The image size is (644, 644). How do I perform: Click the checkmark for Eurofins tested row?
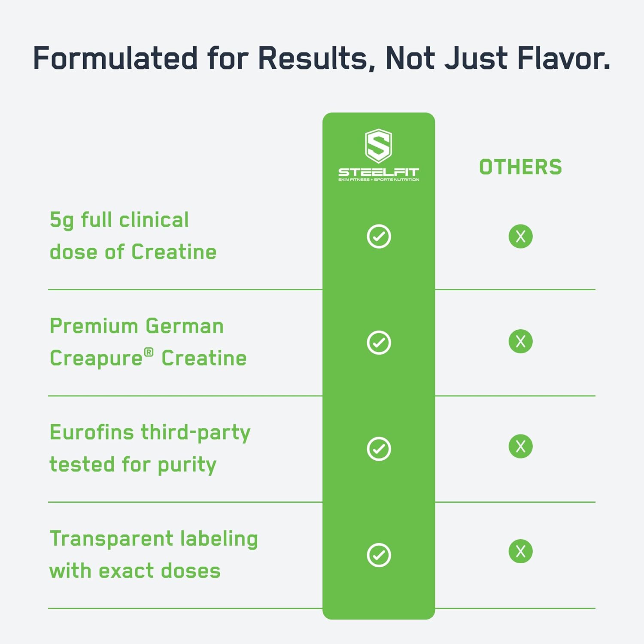coord(379,449)
